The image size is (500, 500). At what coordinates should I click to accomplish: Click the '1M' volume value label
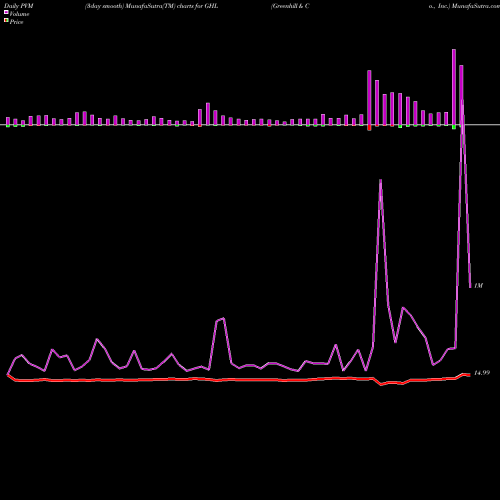point(478,286)
